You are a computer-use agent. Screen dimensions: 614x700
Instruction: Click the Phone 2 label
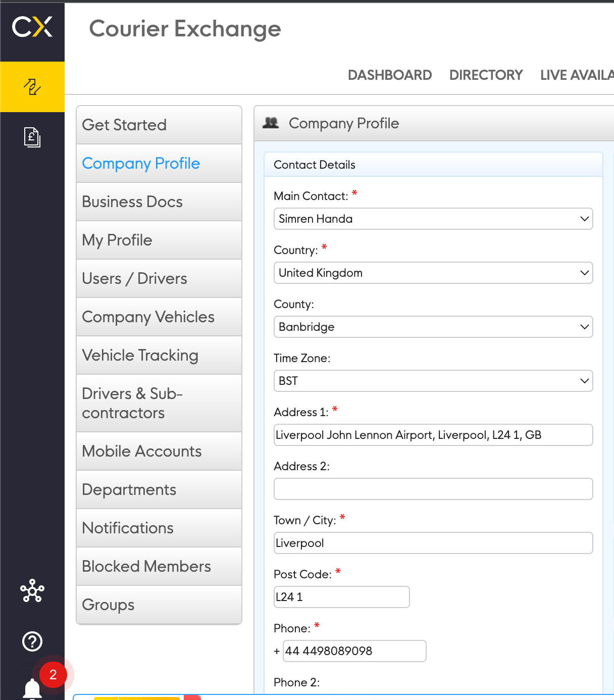coord(297,682)
